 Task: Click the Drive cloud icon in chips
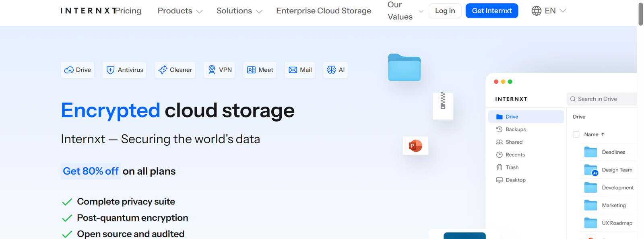69,70
